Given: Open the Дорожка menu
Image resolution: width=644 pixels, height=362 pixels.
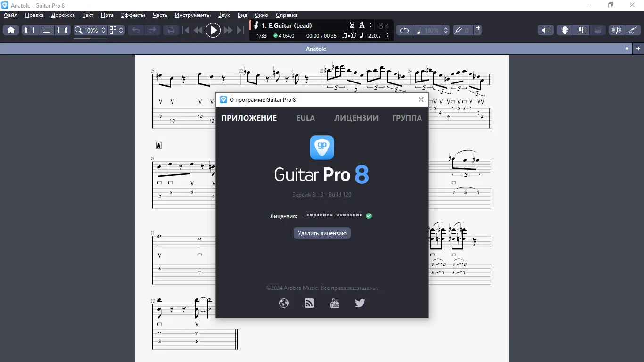Looking at the screenshot, I should click(x=63, y=15).
